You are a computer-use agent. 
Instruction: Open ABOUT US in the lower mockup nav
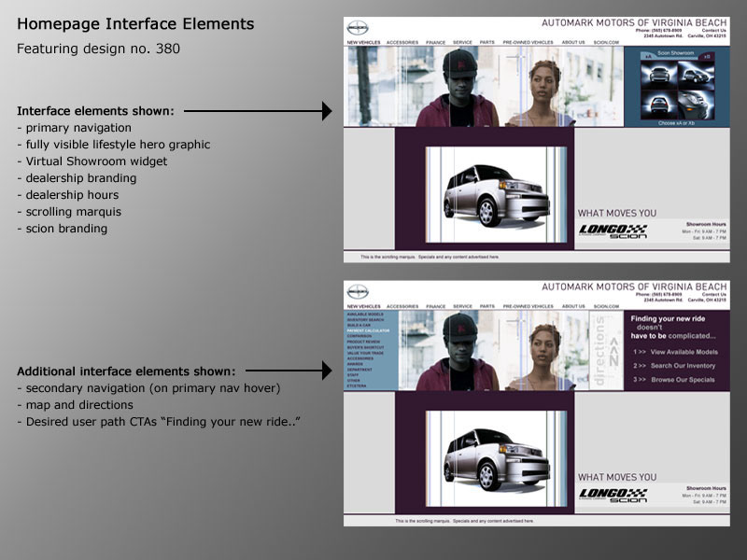pos(573,306)
